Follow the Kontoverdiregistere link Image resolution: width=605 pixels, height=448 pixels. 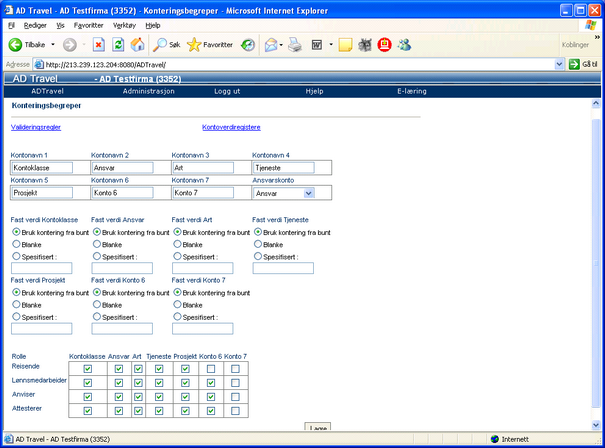point(231,127)
